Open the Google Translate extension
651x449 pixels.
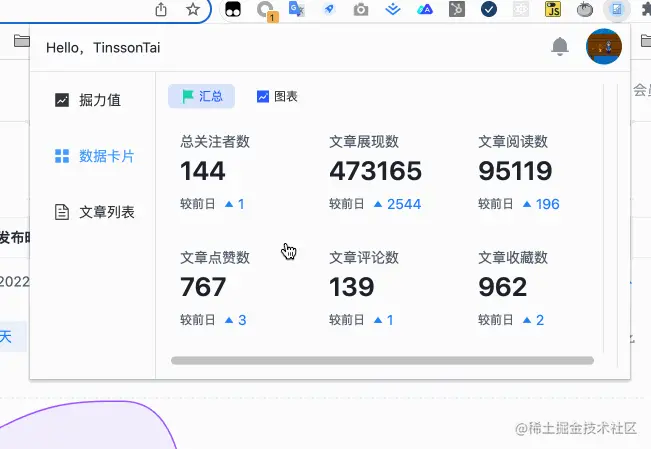pyautogui.click(x=296, y=9)
